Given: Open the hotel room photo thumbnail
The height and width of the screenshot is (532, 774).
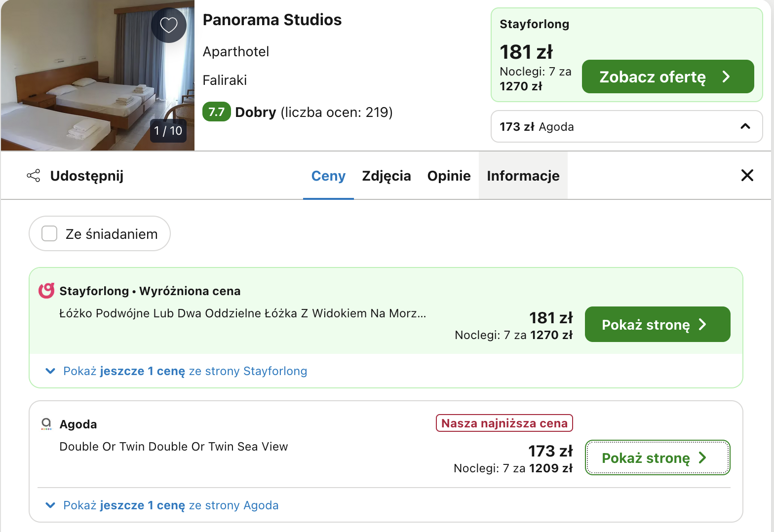Looking at the screenshot, I should tap(98, 75).
